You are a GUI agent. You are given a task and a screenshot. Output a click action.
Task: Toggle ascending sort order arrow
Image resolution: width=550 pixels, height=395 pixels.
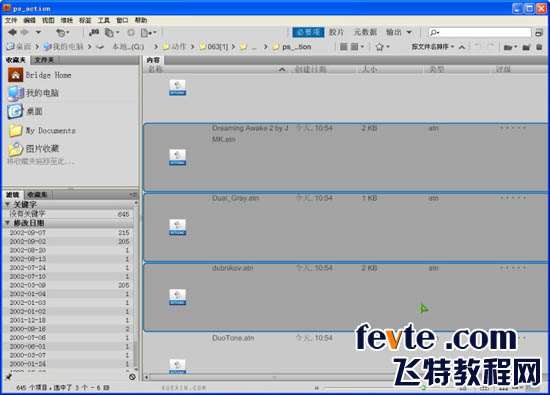point(462,47)
